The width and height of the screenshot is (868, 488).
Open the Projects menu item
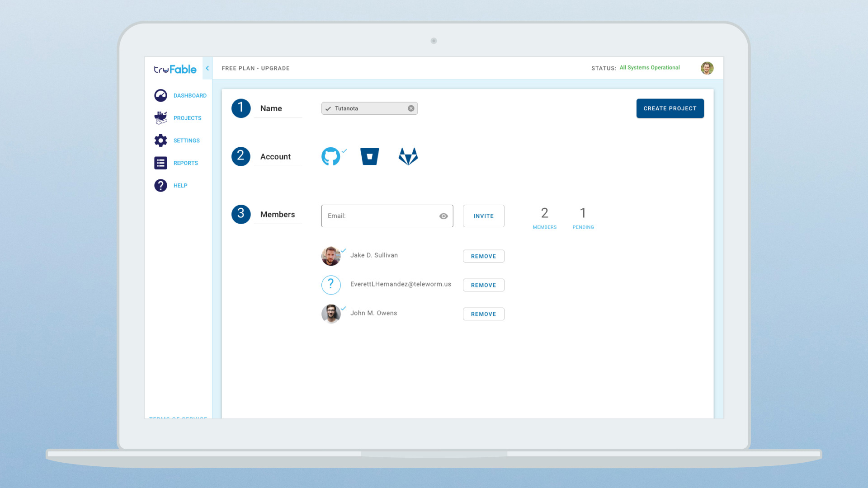tap(187, 118)
